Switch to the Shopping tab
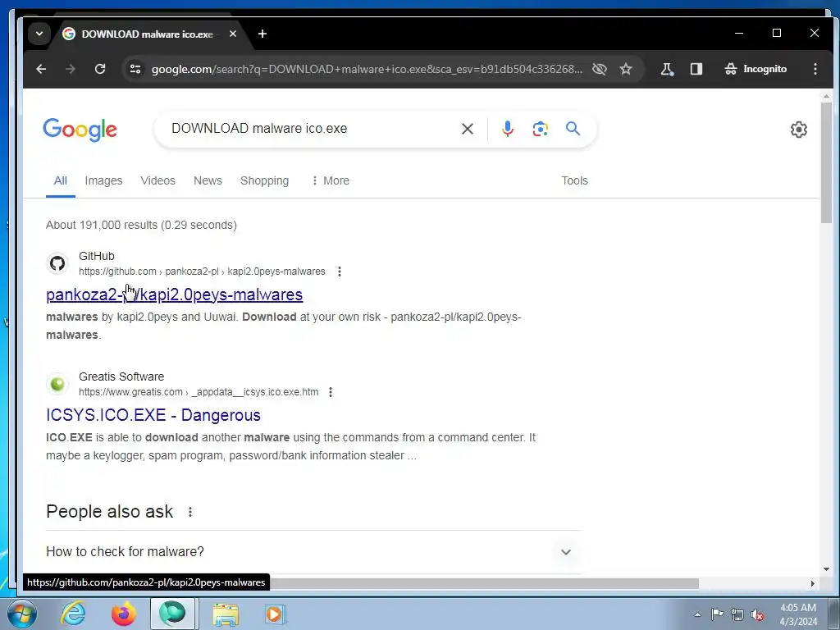 coord(265,180)
